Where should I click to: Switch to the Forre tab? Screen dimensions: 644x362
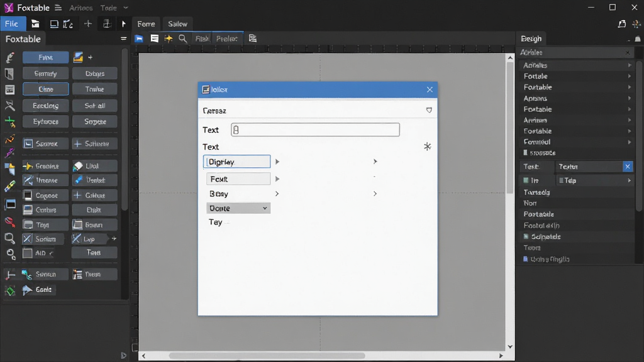click(146, 24)
